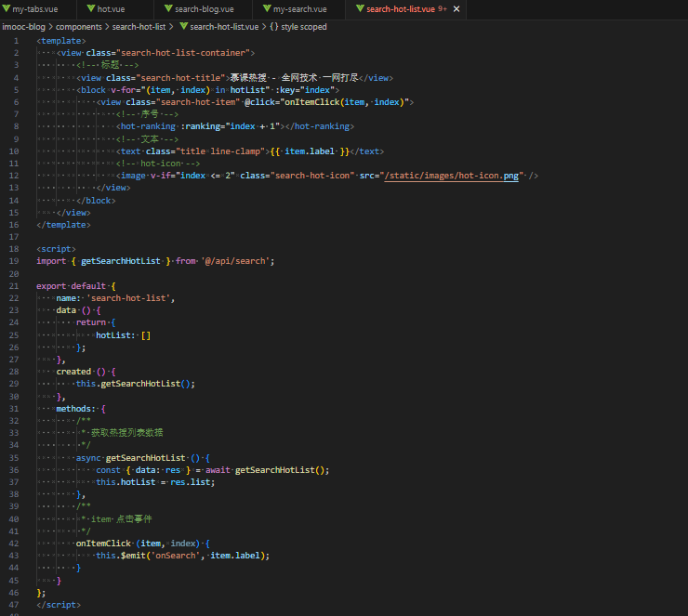This screenshot has height=616, width=688.
Task: Click onItemClick in the @click handler
Action: pyautogui.click(x=312, y=102)
